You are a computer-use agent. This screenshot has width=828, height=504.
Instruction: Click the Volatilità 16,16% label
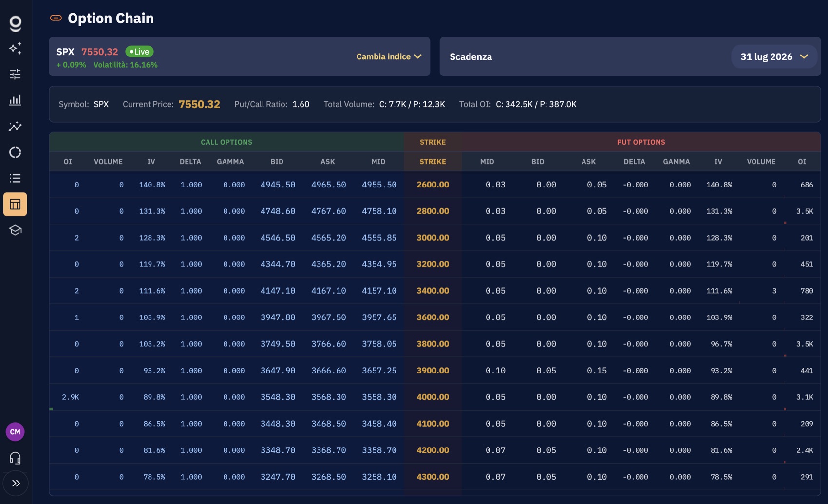pos(126,65)
